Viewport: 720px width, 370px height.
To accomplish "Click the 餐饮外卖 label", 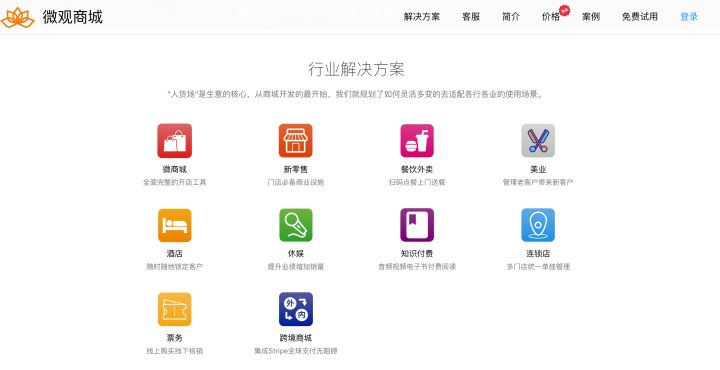I will 417,169.
